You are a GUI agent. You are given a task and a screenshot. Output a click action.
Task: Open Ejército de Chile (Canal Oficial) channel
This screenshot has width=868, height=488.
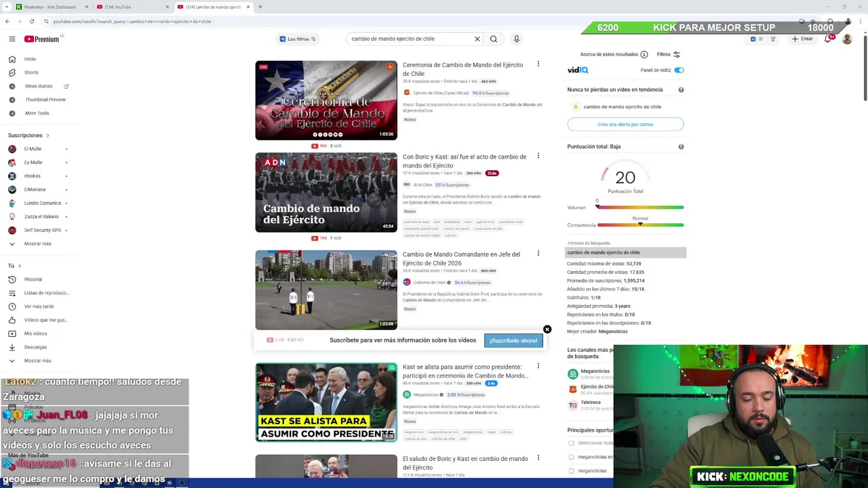tap(441, 93)
